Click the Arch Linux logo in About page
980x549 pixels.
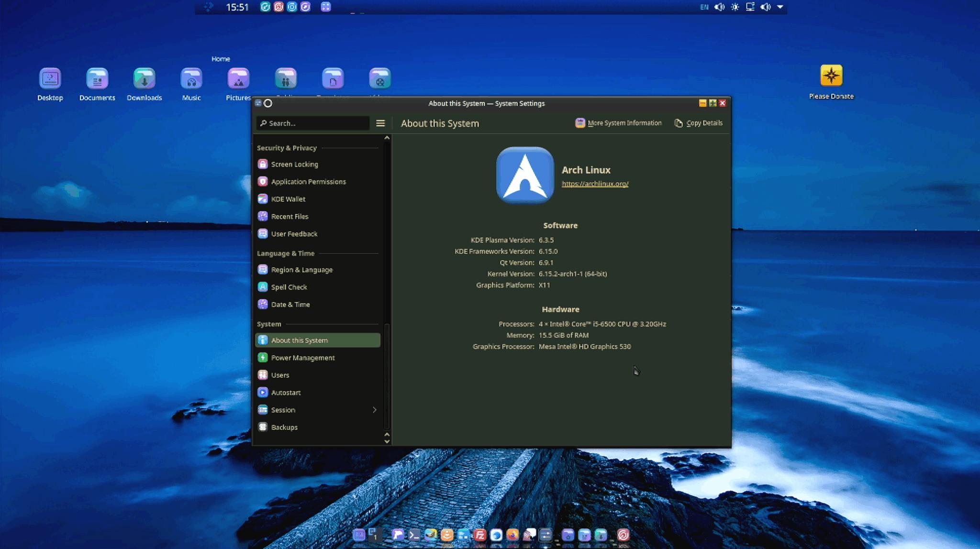pyautogui.click(x=524, y=176)
